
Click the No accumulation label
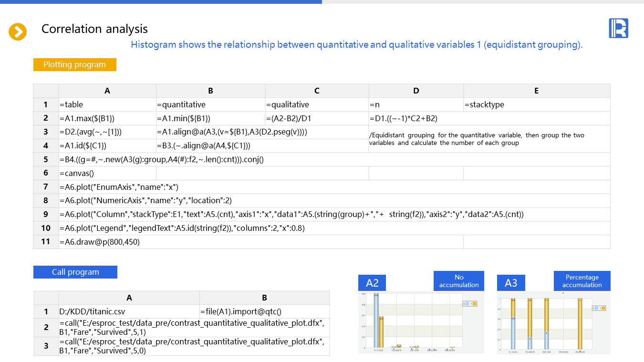pyautogui.click(x=458, y=281)
